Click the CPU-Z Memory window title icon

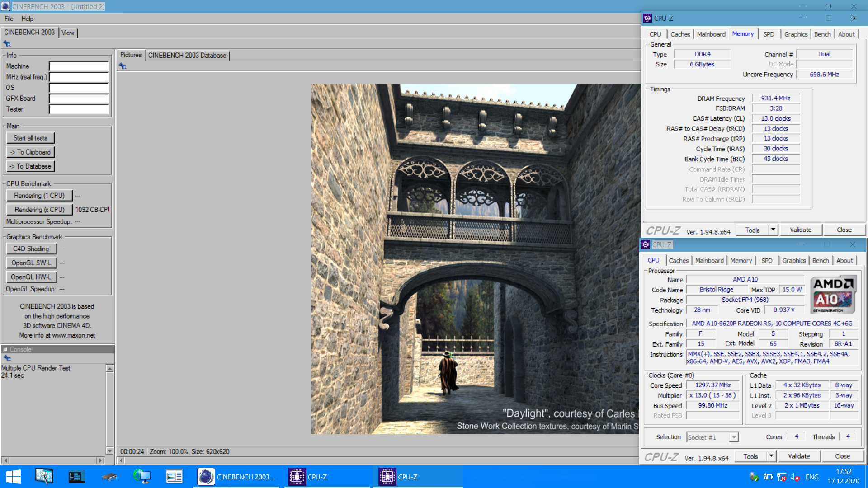[647, 18]
